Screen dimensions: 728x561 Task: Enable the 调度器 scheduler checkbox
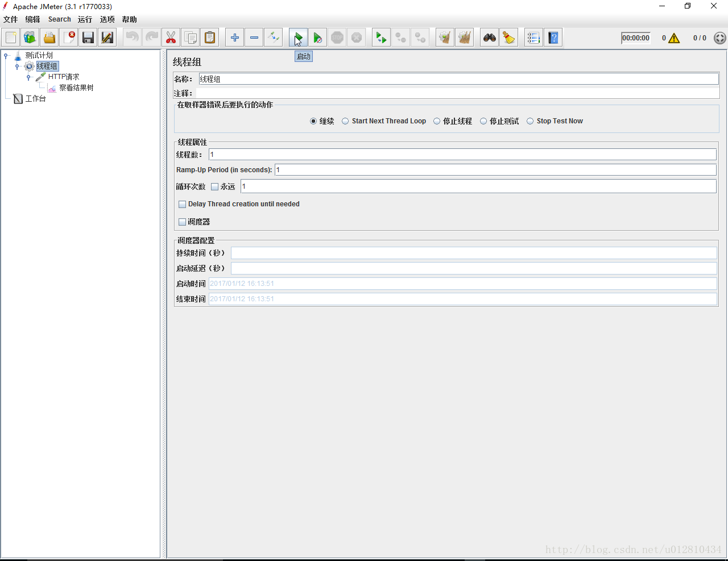point(183,222)
